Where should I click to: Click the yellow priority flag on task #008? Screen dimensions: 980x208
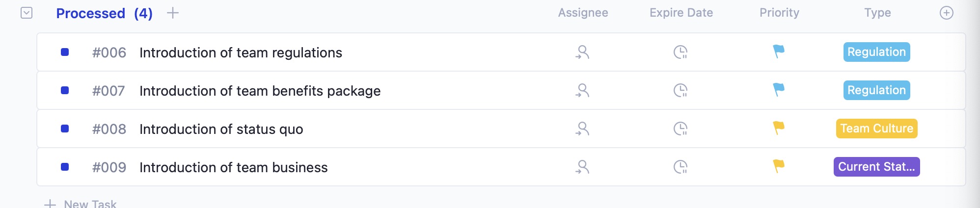(x=779, y=128)
